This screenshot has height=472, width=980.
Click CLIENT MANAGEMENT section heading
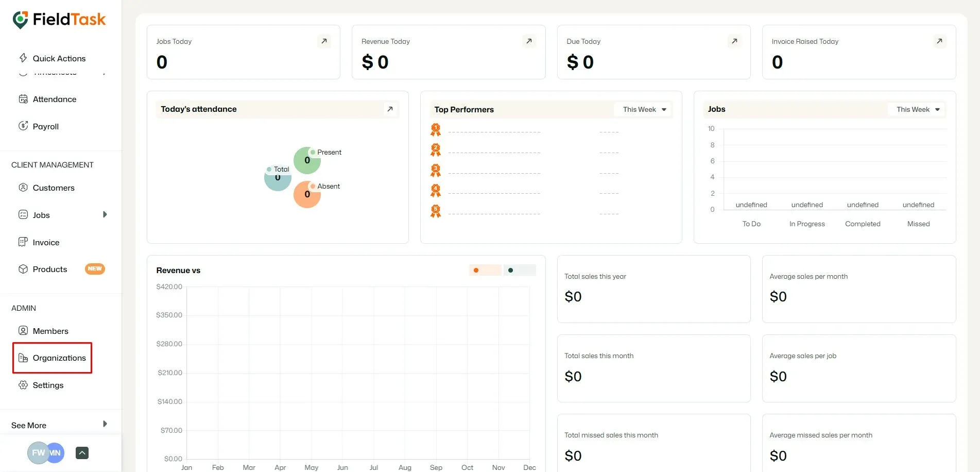[53, 165]
